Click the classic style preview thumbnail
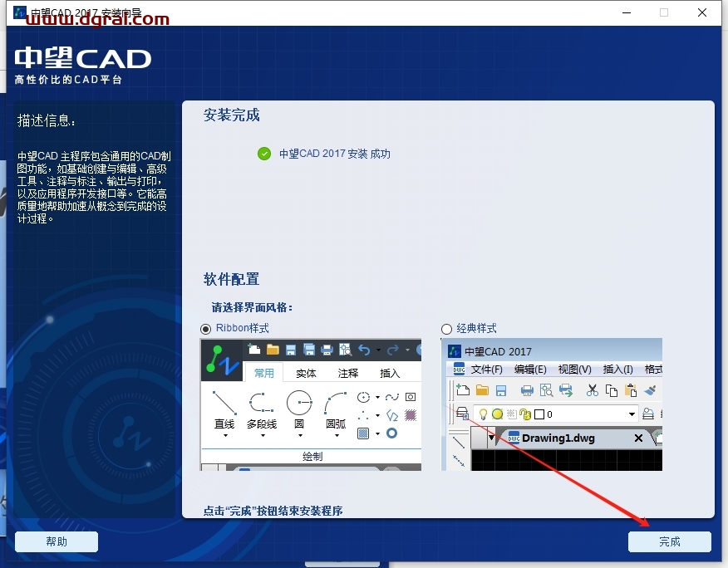The width and height of the screenshot is (728, 568). click(552, 404)
